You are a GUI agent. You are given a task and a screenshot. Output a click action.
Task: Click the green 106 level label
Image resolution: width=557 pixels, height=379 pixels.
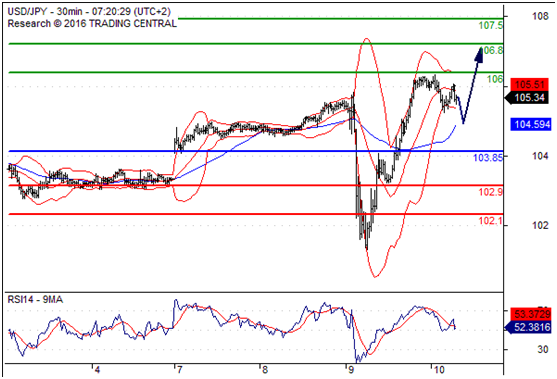[x=495, y=79]
